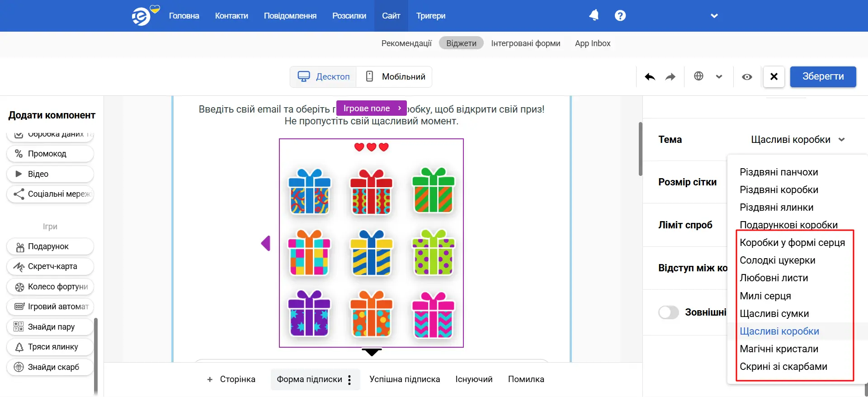This screenshot has height=397, width=868.
Task: Toggle the Зовнішні switch
Action: 669,312
